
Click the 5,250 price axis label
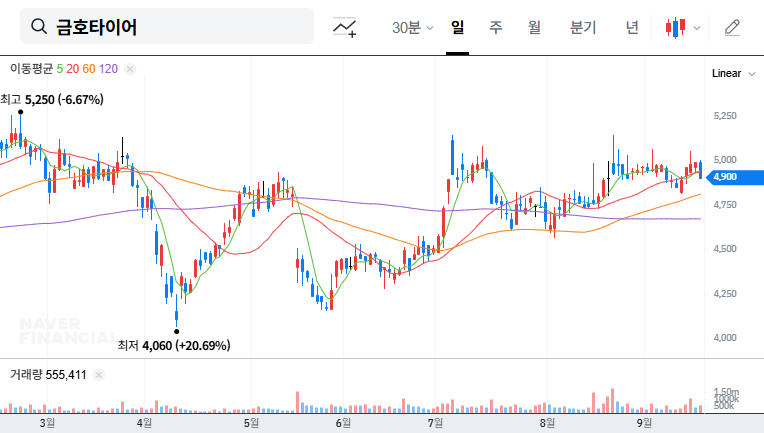click(x=725, y=116)
